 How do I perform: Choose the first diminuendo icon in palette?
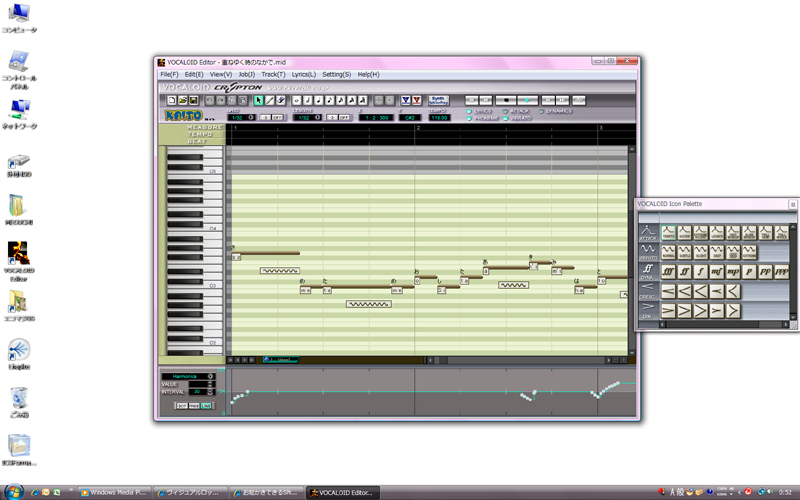(x=668, y=311)
